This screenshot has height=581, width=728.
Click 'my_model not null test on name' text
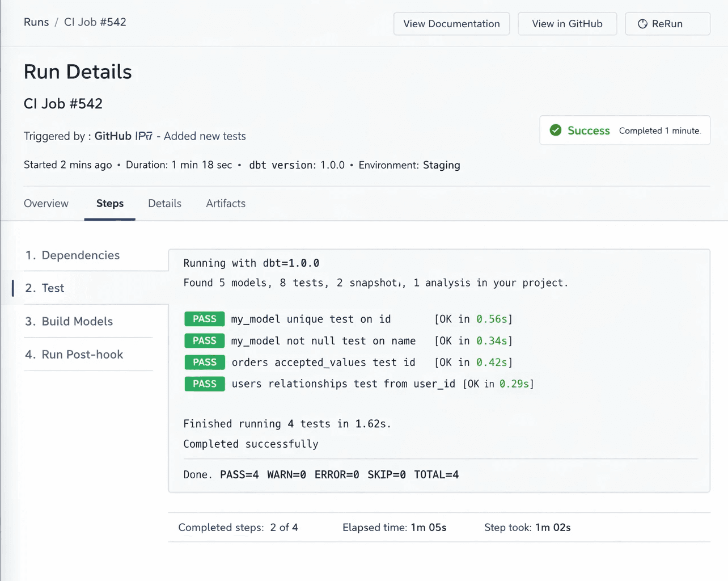(x=323, y=340)
